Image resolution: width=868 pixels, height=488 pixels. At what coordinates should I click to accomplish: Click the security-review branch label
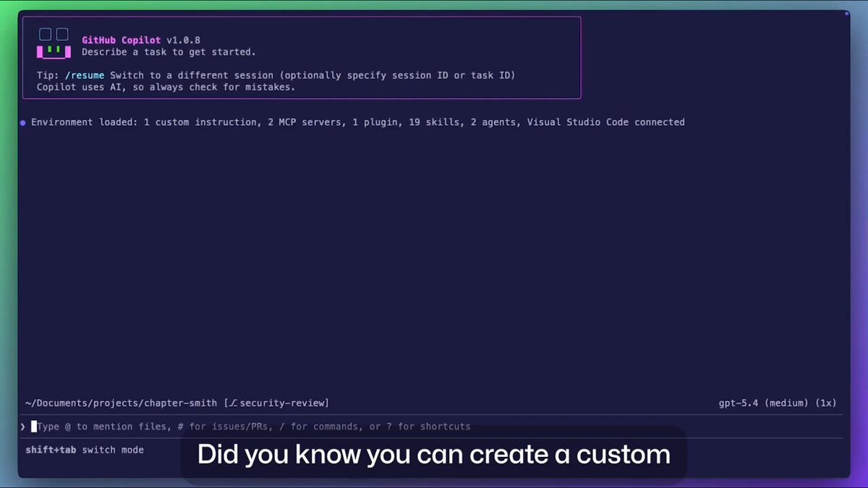click(x=283, y=403)
